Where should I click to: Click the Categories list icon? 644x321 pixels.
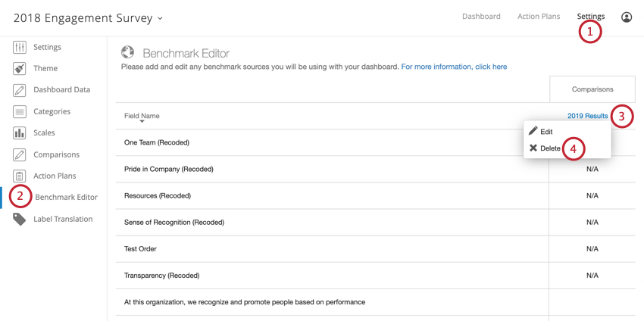click(19, 111)
